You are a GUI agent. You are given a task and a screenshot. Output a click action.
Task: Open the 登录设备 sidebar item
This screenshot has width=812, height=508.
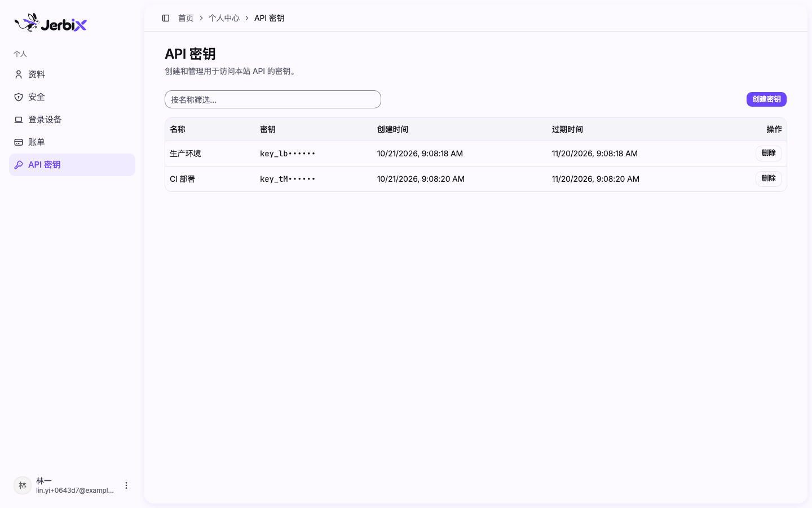[72, 120]
